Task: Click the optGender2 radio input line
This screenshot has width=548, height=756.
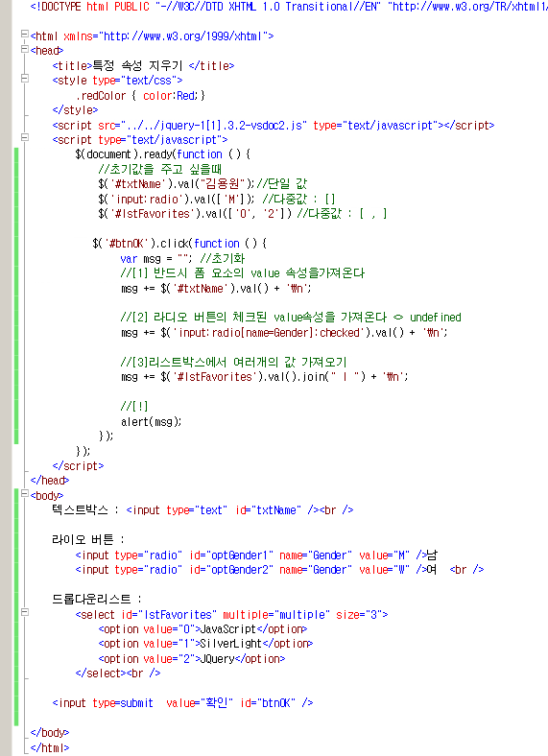Action: 279,570
